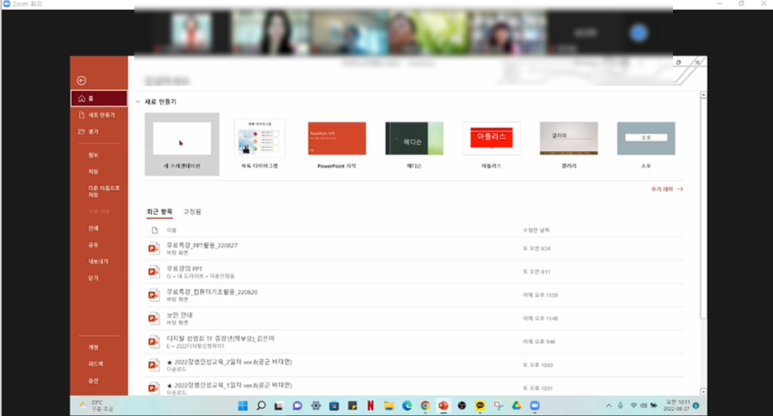Open Google Chrome on the taskbar
773x416 pixels.
pos(425,406)
